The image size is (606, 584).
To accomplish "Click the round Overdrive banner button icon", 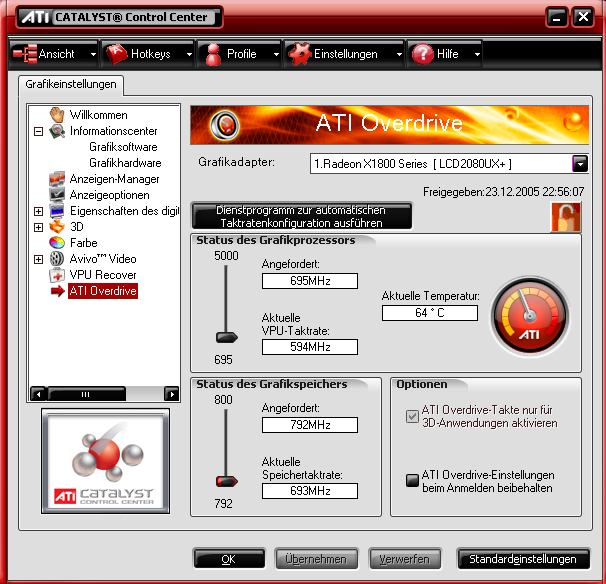I will coord(225,125).
